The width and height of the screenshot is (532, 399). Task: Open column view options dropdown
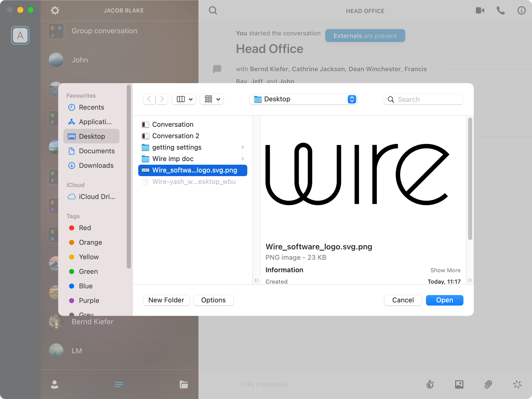pyautogui.click(x=184, y=99)
